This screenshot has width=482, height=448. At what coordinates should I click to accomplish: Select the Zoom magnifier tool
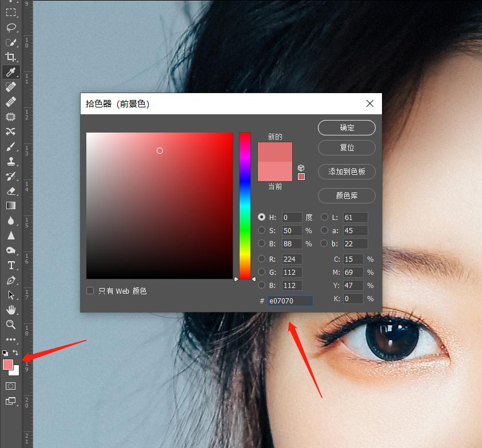[x=11, y=325]
